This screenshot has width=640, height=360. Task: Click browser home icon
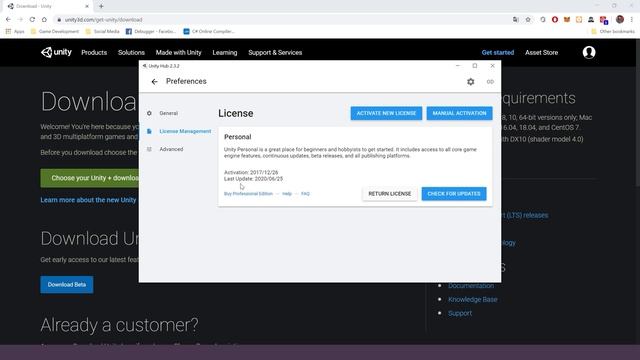tap(44, 19)
